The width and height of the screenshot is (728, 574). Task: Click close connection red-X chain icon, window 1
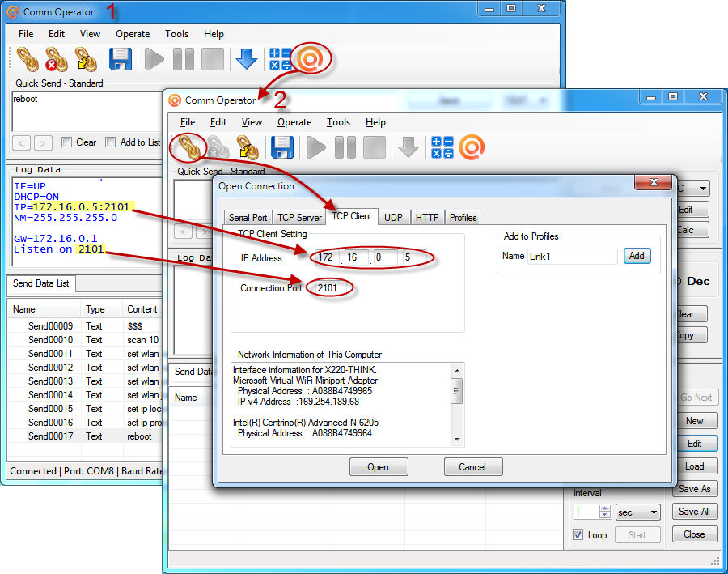[x=56, y=59]
